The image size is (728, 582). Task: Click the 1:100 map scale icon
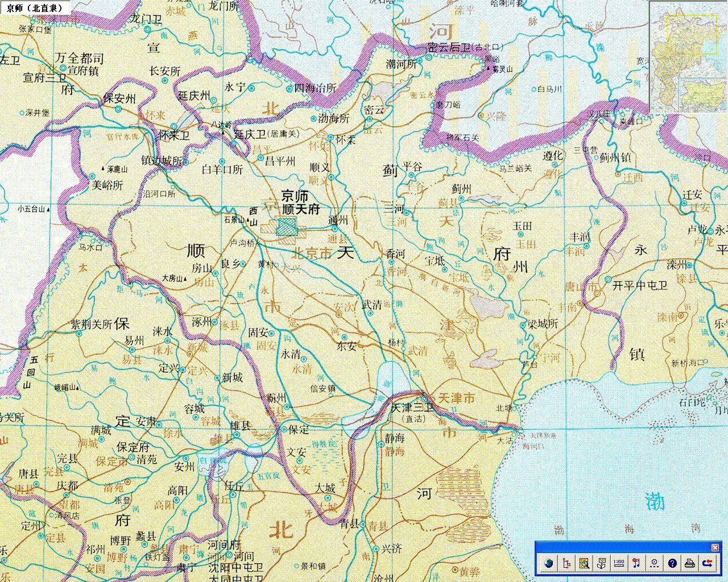618,564
